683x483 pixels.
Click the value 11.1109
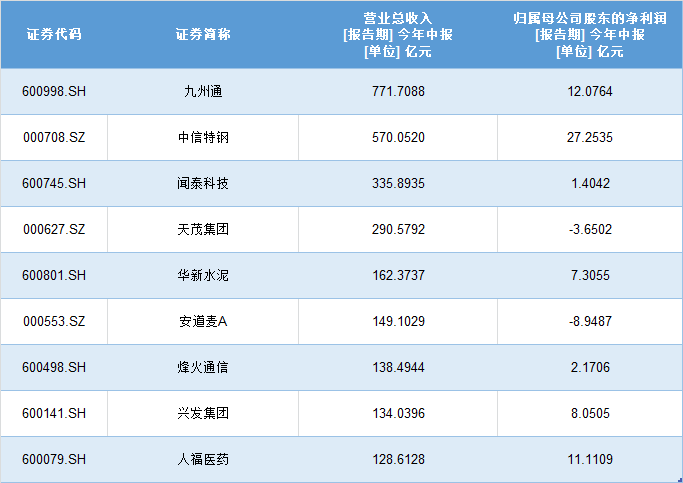point(590,459)
